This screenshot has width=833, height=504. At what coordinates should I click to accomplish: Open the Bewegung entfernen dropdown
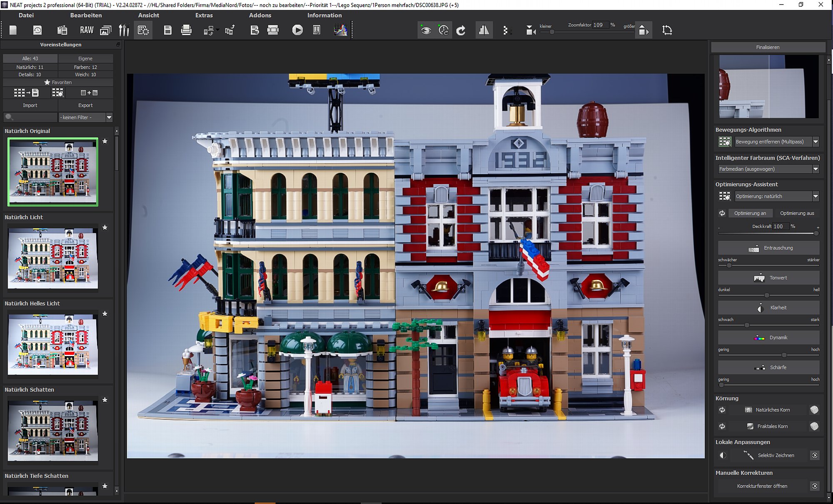[x=816, y=142]
